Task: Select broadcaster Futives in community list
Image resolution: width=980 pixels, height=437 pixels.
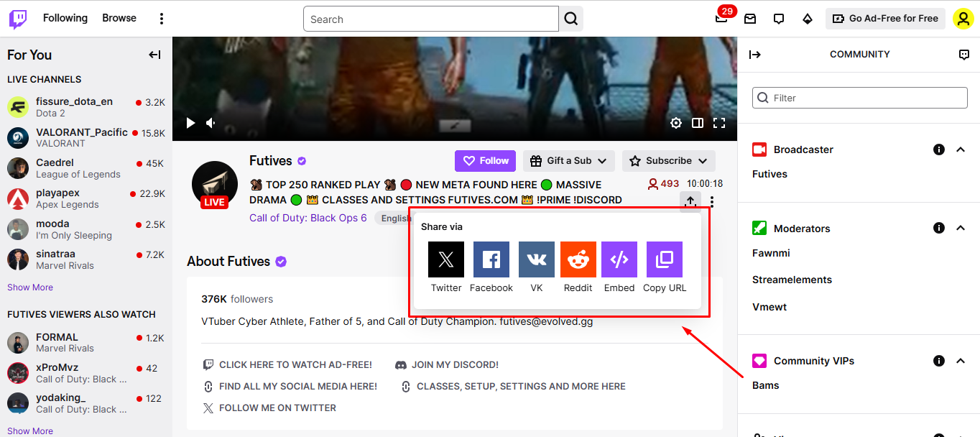Action: click(x=769, y=174)
